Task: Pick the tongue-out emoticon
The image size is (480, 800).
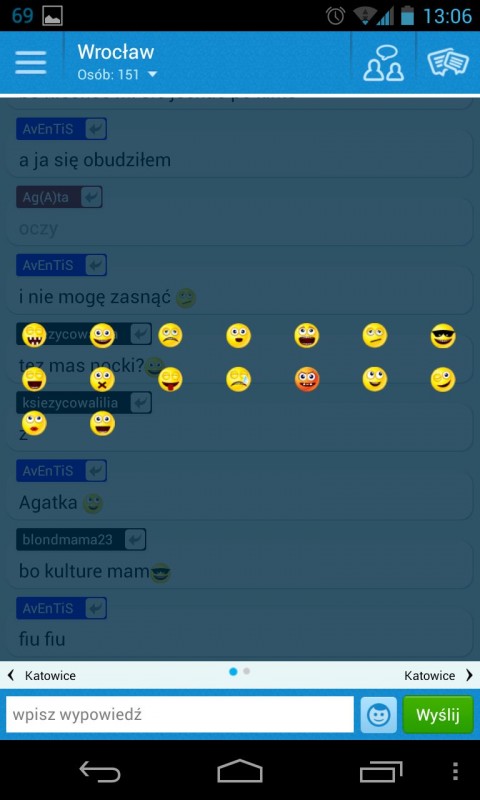Action: click(170, 380)
